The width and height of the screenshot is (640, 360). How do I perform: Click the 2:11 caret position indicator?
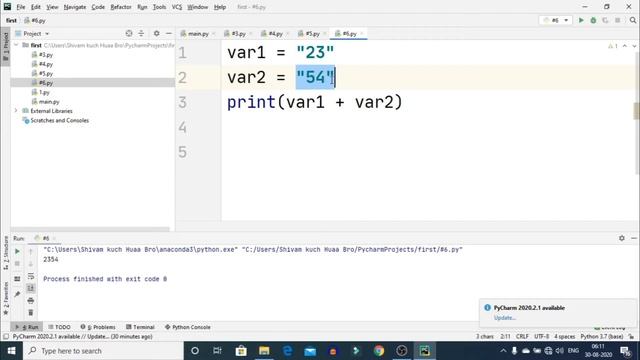coord(505,337)
